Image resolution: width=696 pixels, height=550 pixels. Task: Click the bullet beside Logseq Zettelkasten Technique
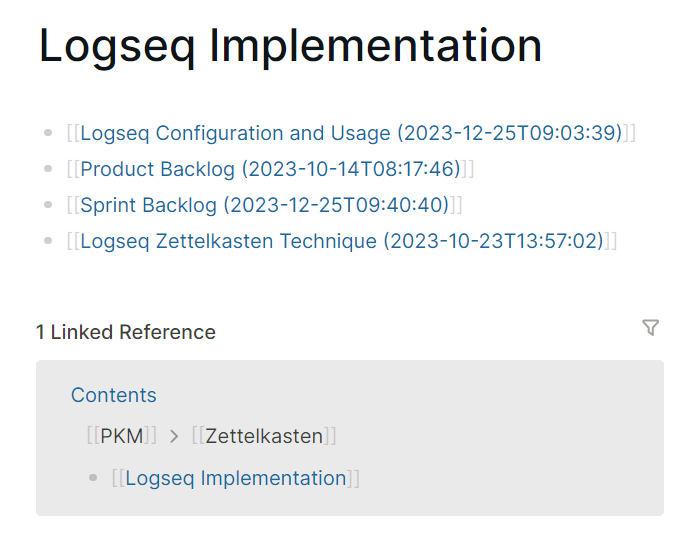pos(48,241)
